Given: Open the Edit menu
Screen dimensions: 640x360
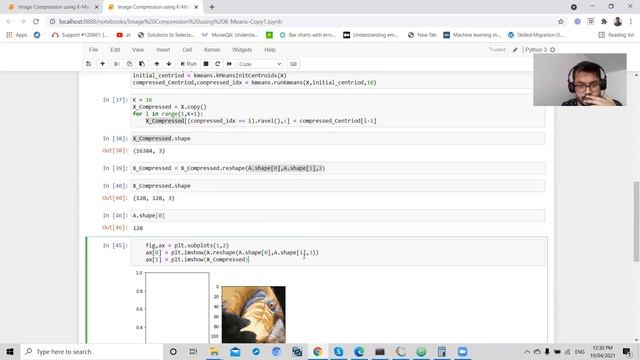Looking at the screenshot, I should tap(115, 50).
